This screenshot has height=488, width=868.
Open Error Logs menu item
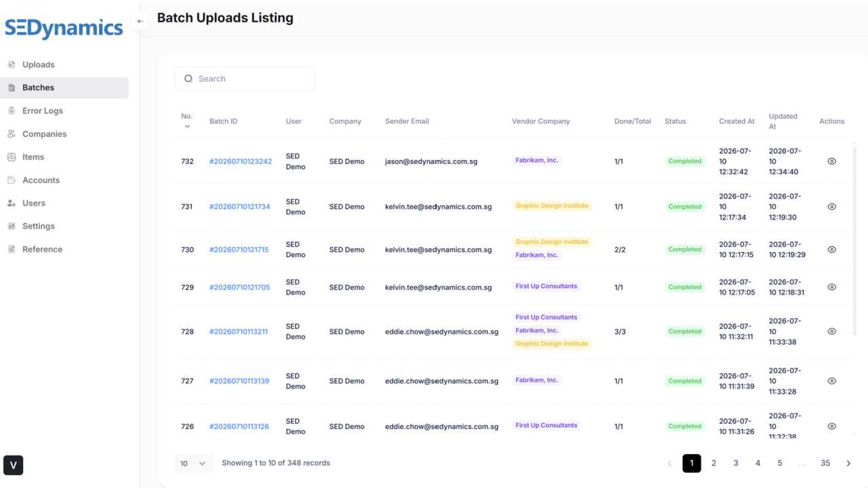[x=64, y=110]
